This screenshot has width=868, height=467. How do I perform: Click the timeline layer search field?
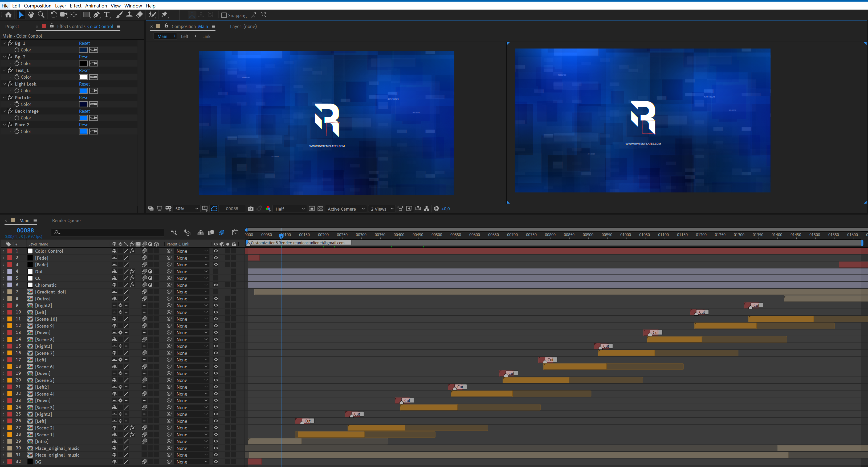(108, 232)
